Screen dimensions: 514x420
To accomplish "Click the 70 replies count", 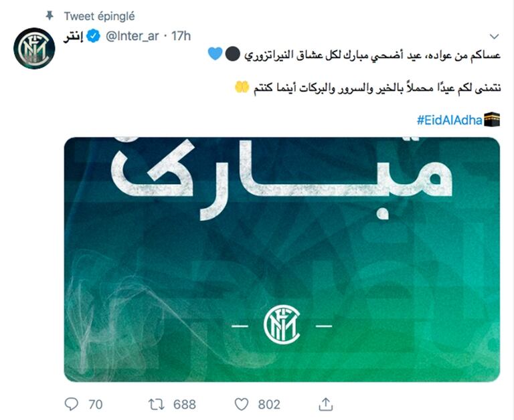I will [x=95, y=404].
